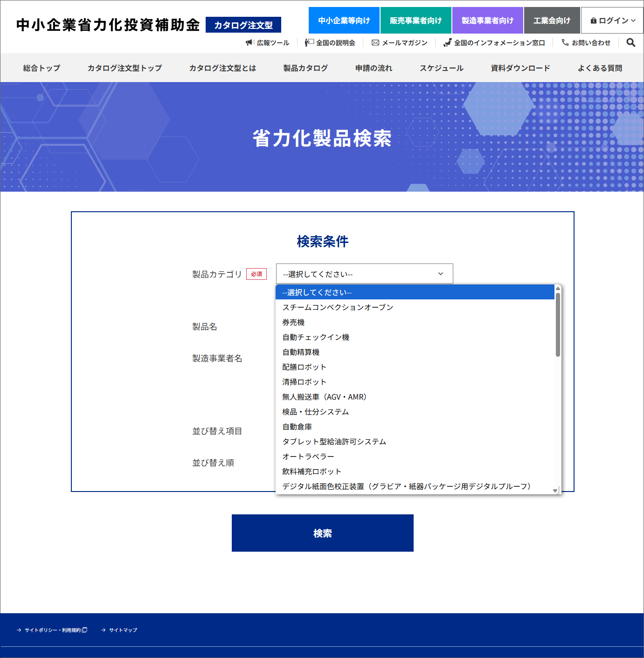This screenshot has height=658, width=644.
Task: Click the megaphone icon for 広報ツール
Action: (x=250, y=42)
